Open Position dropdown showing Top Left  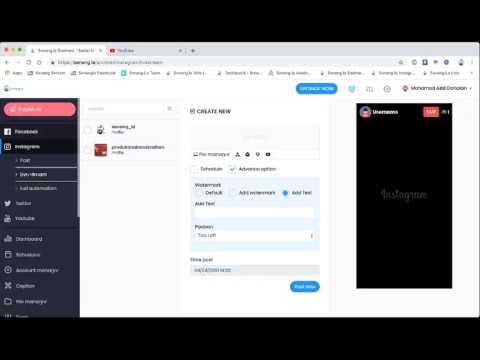(x=255, y=235)
